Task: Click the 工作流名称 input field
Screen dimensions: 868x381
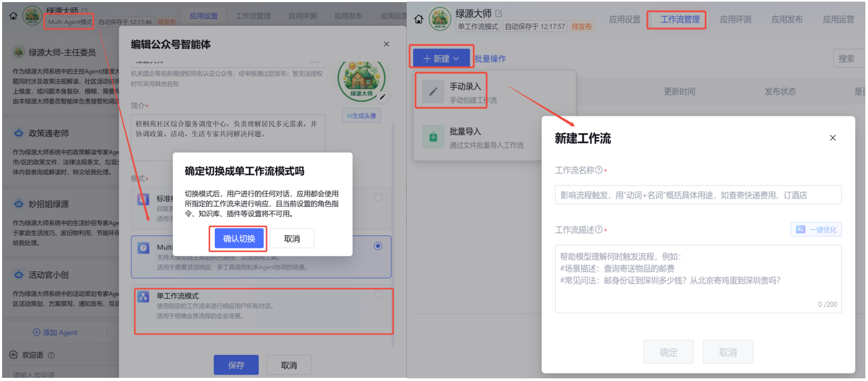Action: tap(698, 195)
